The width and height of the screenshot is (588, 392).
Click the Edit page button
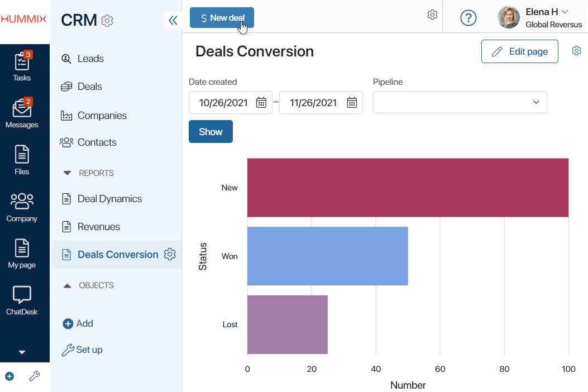point(520,51)
